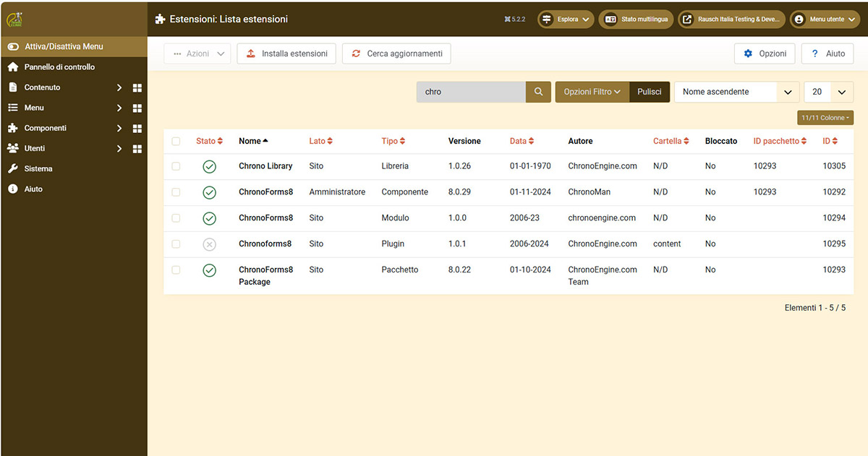The image size is (868, 456).
Task: Select the Chrono Library row checkbox
Action: pyautogui.click(x=176, y=166)
